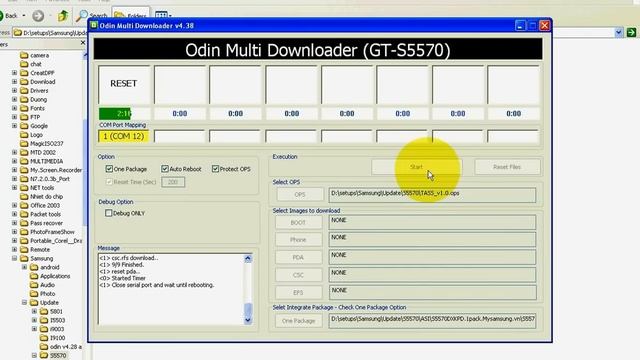Select the Remote folder in tree
The image size is (640, 360).
coord(40,249)
